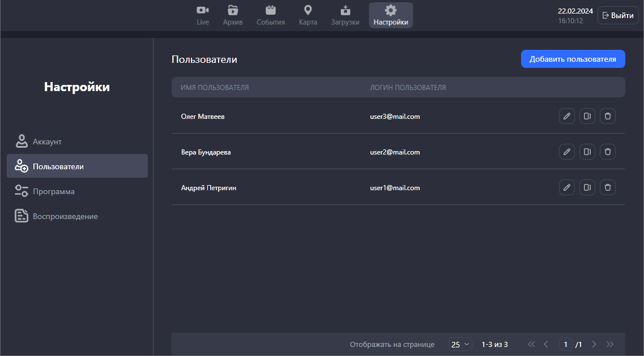Viewport: 644px width, 356px height.
Task: Edit user Вера Бундарева with pencil icon
Action: [x=566, y=152]
